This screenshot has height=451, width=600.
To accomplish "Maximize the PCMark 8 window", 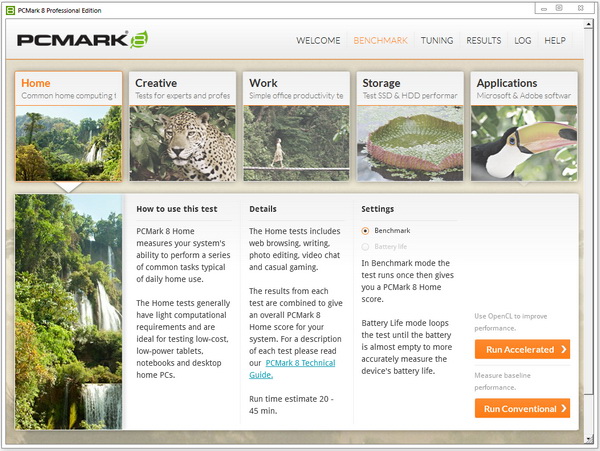I will click(x=559, y=8).
